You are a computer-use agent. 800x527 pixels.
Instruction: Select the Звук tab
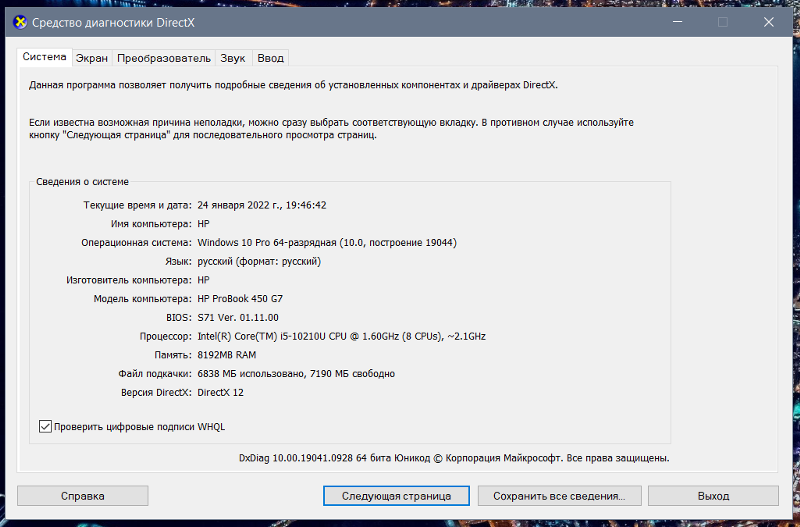click(x=233, y=58)
